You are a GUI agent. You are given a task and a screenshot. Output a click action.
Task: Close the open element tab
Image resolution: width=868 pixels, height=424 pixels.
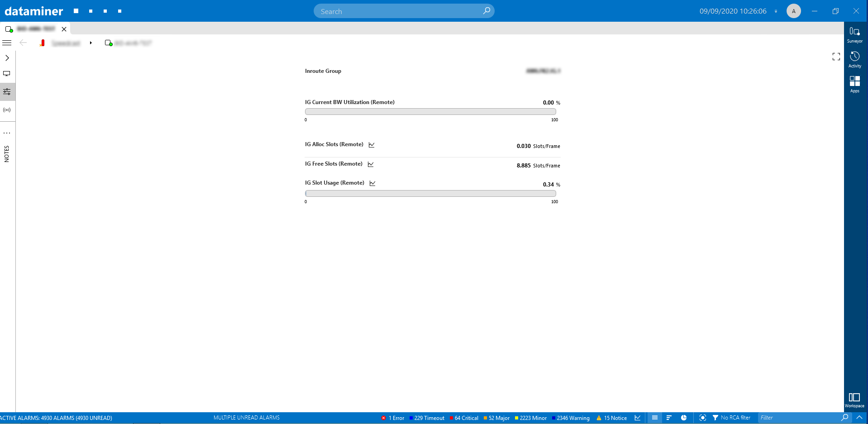(64, 29)
